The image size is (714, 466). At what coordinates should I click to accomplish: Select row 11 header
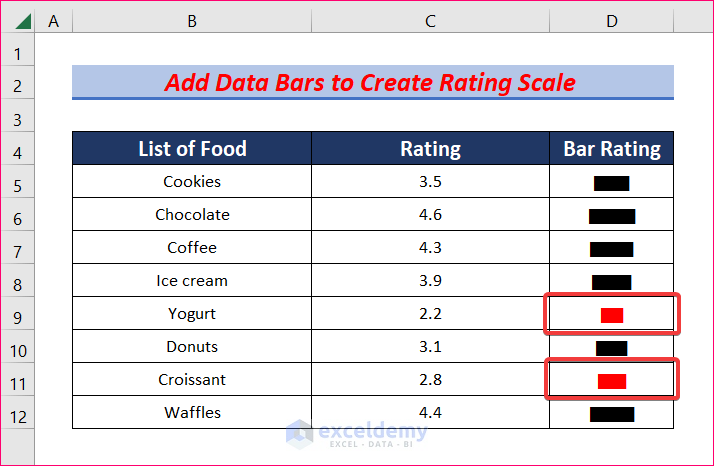coord(17,380)
